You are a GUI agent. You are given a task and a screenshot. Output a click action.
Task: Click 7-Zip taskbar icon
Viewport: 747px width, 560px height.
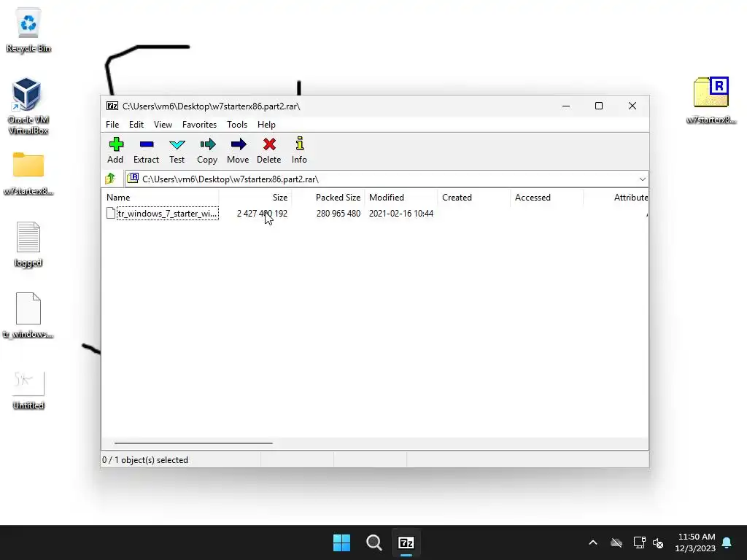[x=406, y=542]
